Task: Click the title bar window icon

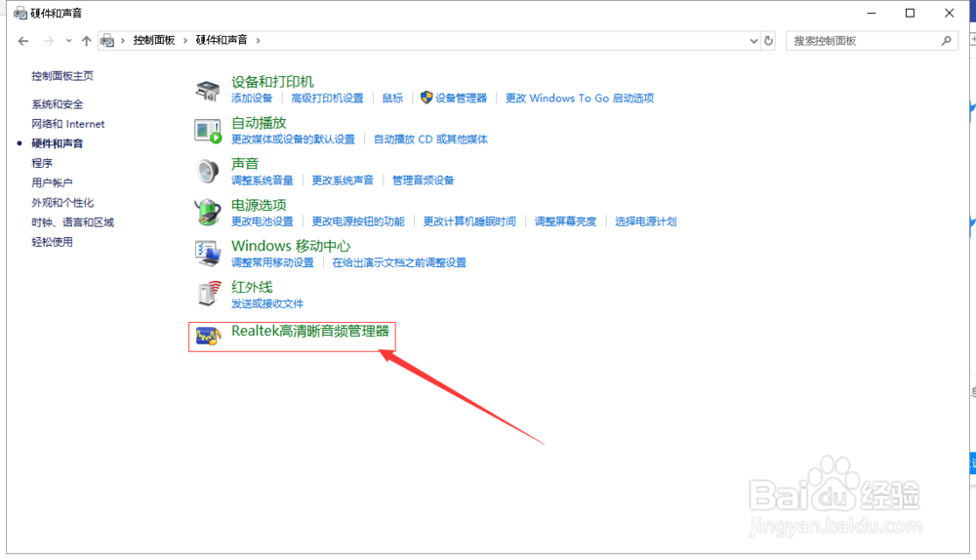Action: [20, 13]
